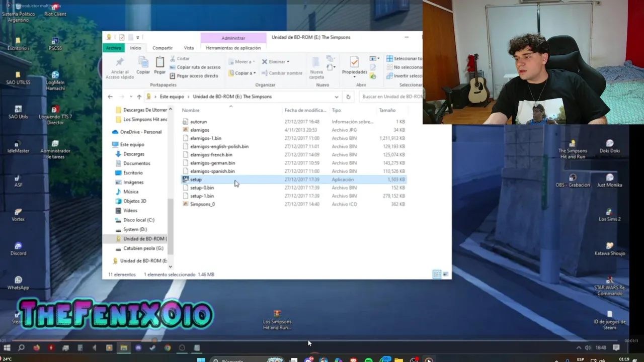The width and height of the screenshot is (644, 362).
Task: Click the Buscar en Unidad search field
Action: coord(391,97)
